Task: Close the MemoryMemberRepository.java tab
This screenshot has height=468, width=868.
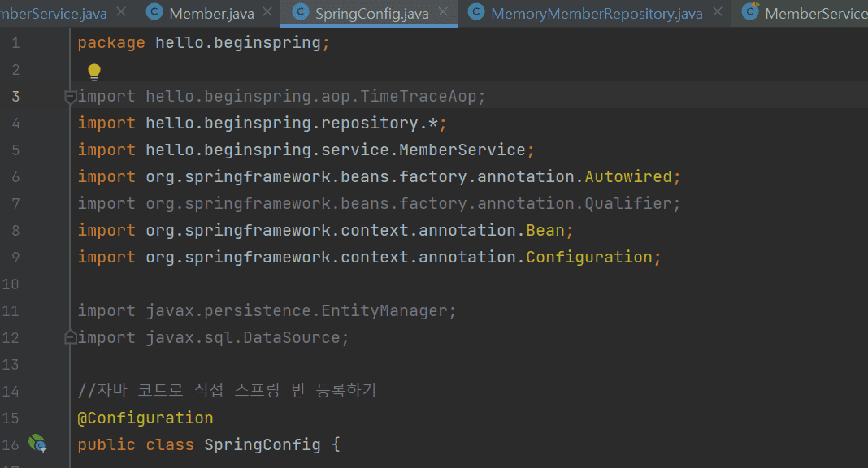Action: click(x=718, y=11)
